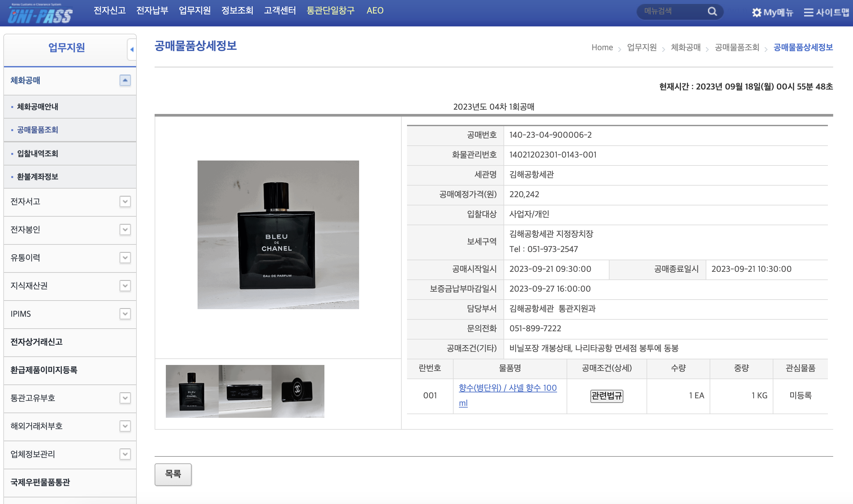
Task: Expand the 전자서고 menu
Action: (x=125, y=201)
